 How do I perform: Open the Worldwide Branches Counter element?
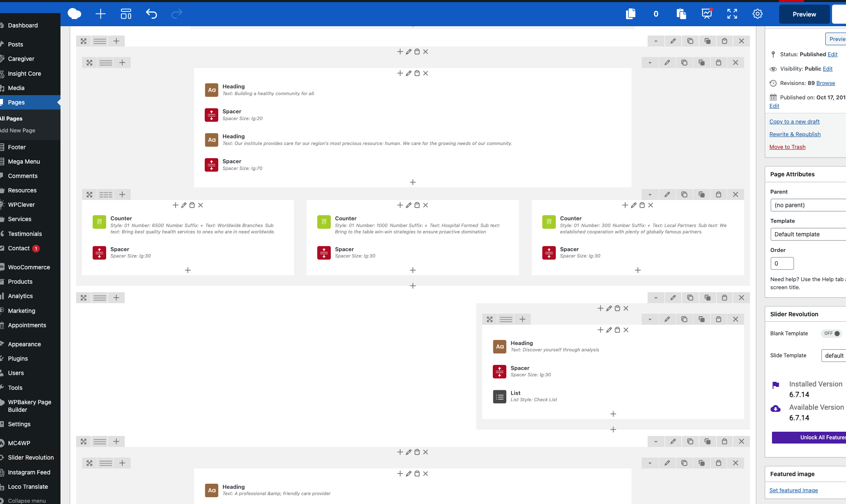pos(99,222)
